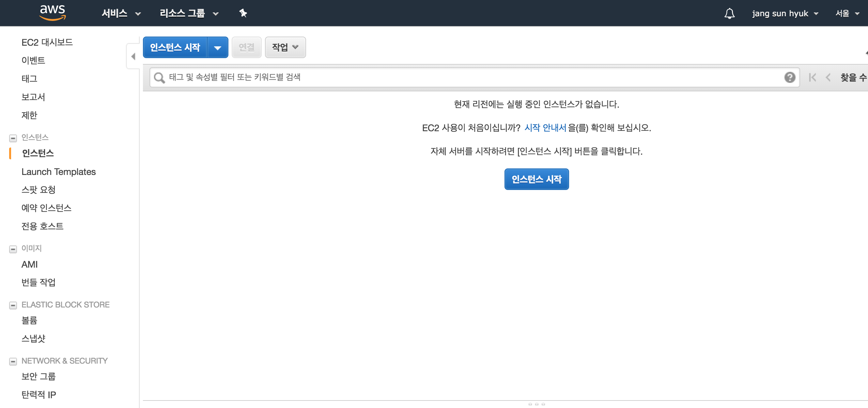Click the previous-page pagination arrow
868x408 pixels.
(829, 77)
